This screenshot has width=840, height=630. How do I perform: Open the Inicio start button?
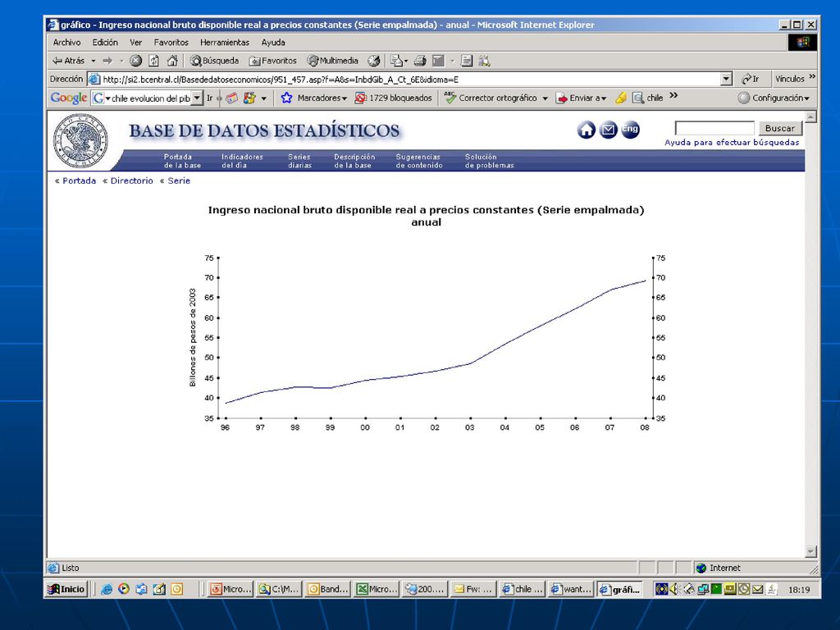coord(66,589)
